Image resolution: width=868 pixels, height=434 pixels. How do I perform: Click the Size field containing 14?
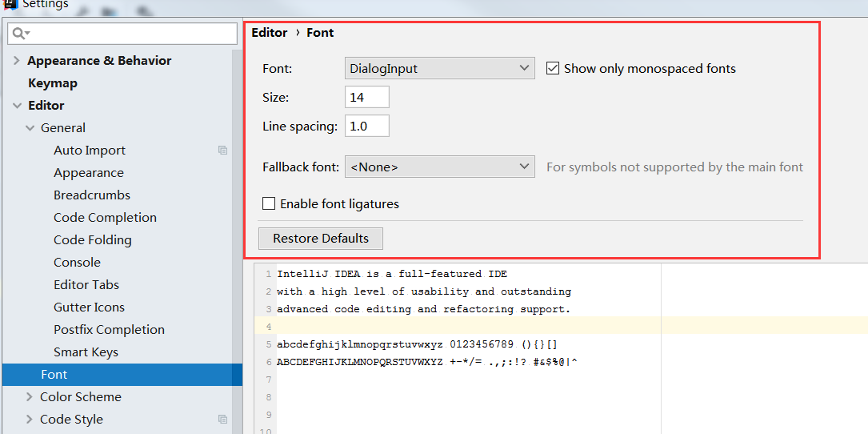366,97
